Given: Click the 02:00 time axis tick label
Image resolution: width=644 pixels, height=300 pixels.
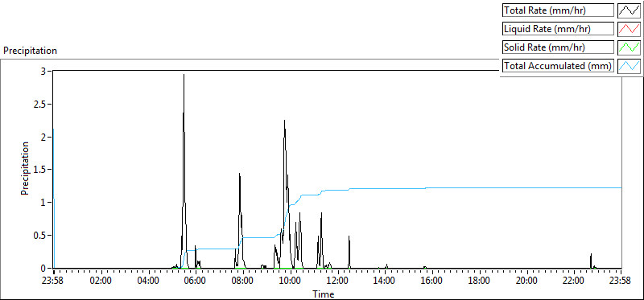Looking at the screenshot, I should pos(101,282).
